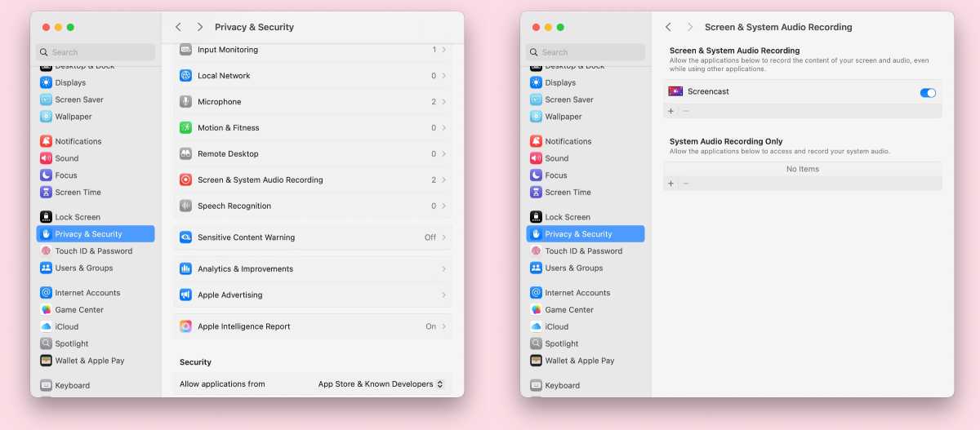Viewport: 980px width, 430px height.
Task: Disable Screencast screen recording toggle
Action: [x=928, y=93]
